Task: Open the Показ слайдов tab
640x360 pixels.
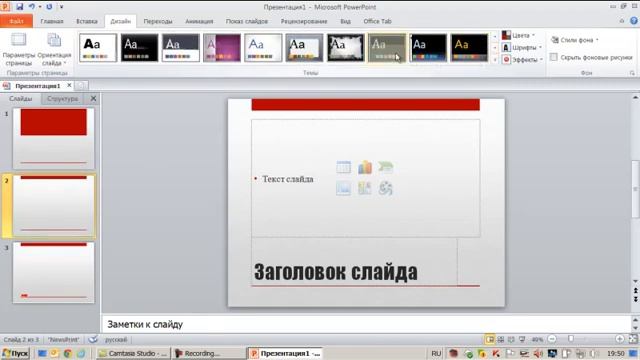Action: pyautogui.click(x=247, y=21)
